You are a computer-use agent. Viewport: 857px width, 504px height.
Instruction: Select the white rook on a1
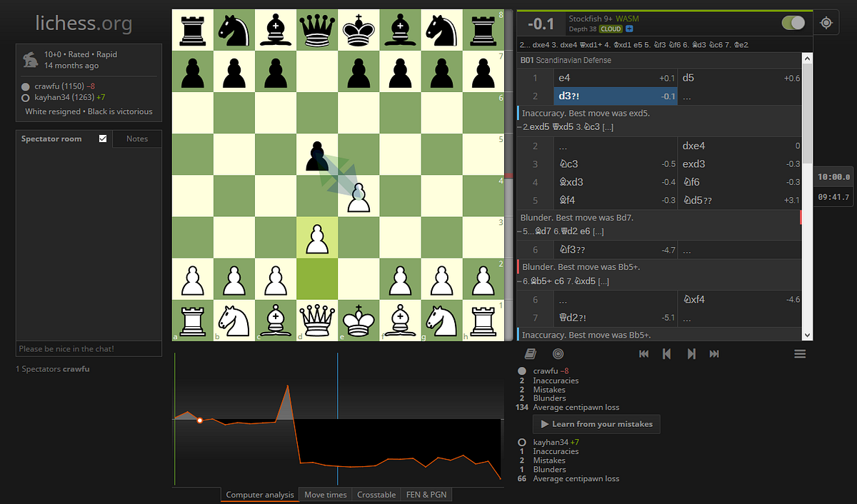192,321
